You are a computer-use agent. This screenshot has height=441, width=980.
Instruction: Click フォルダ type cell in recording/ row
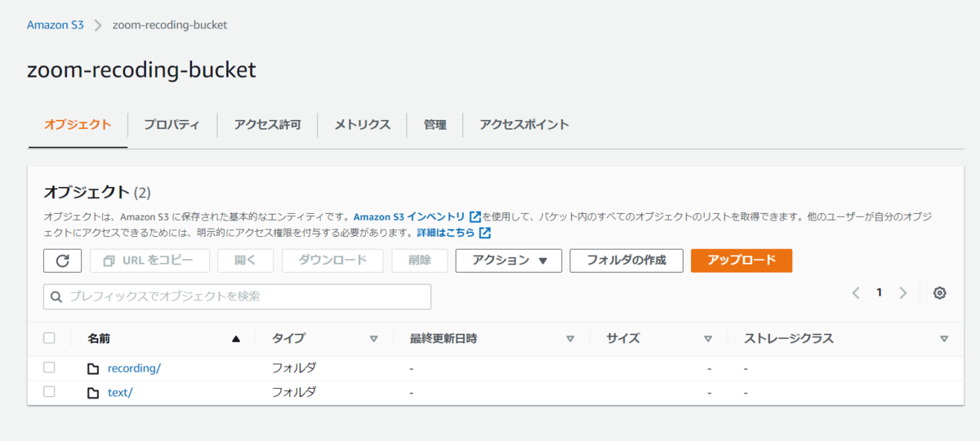pos(294,368)
